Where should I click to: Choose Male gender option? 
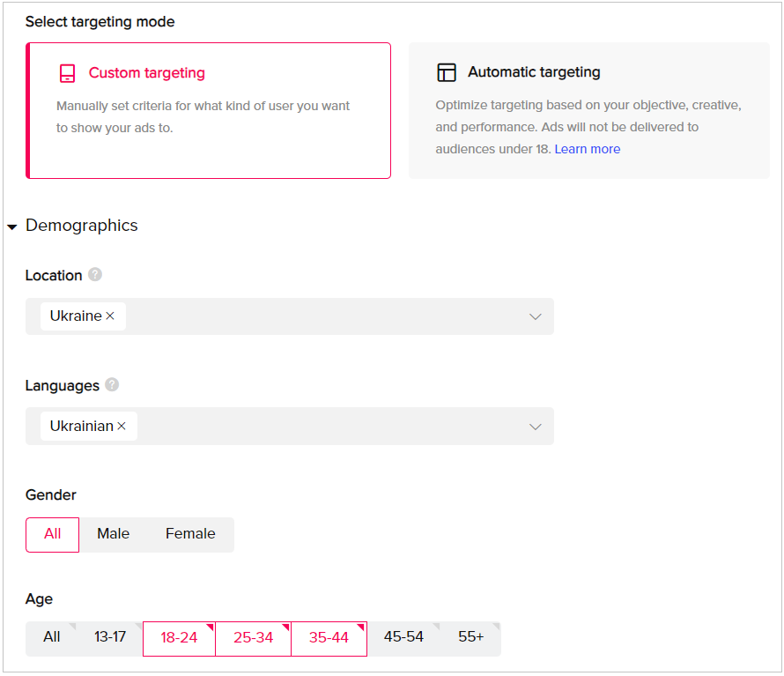114,534
